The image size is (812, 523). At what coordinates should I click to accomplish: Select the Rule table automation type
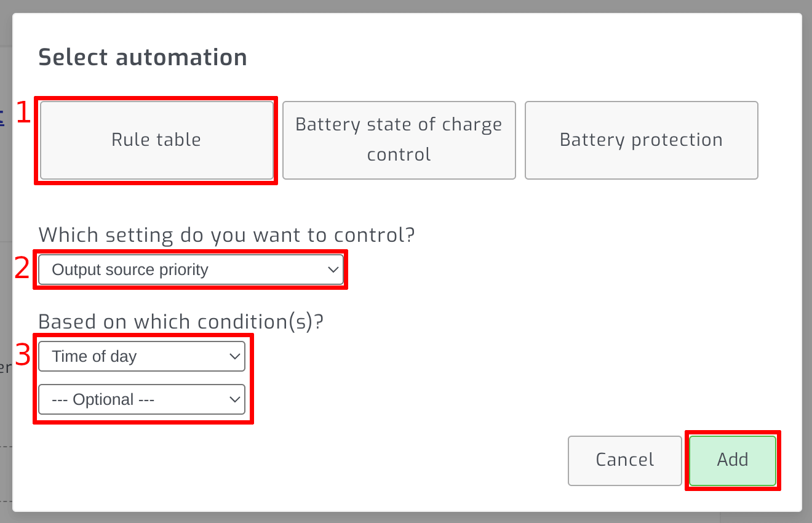click(x=156, y=140)
